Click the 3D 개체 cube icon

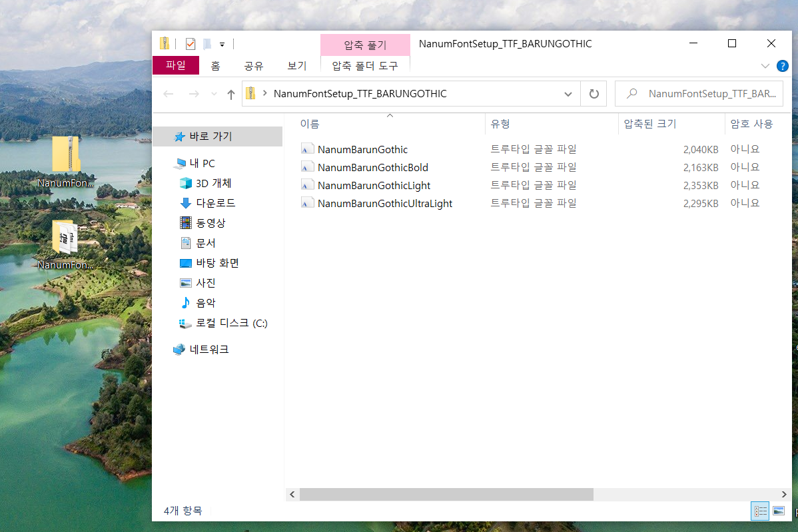click(x=186, y=183)
